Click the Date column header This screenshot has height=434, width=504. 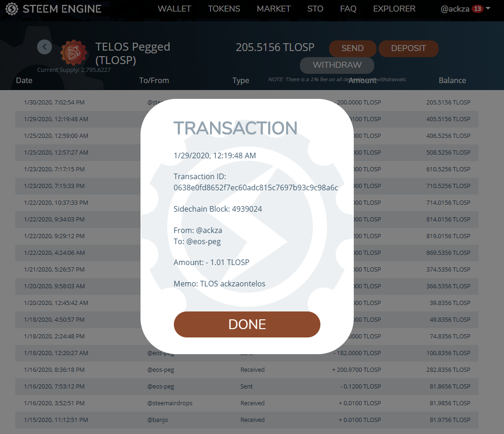24,80
